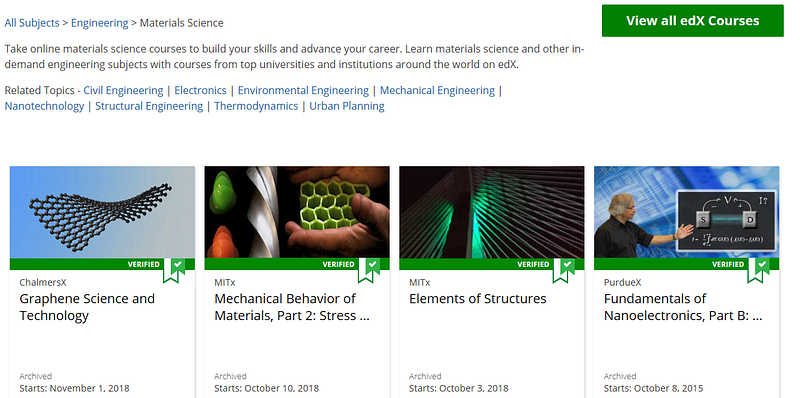Screen dimensions: 800x398
Task: Open the green honeycomb materials thumbnail
Action: click(x=297, y=212)
